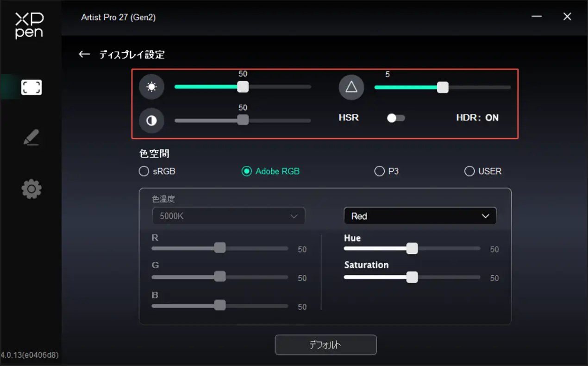Click the Hue slider handle

point(412,249)
